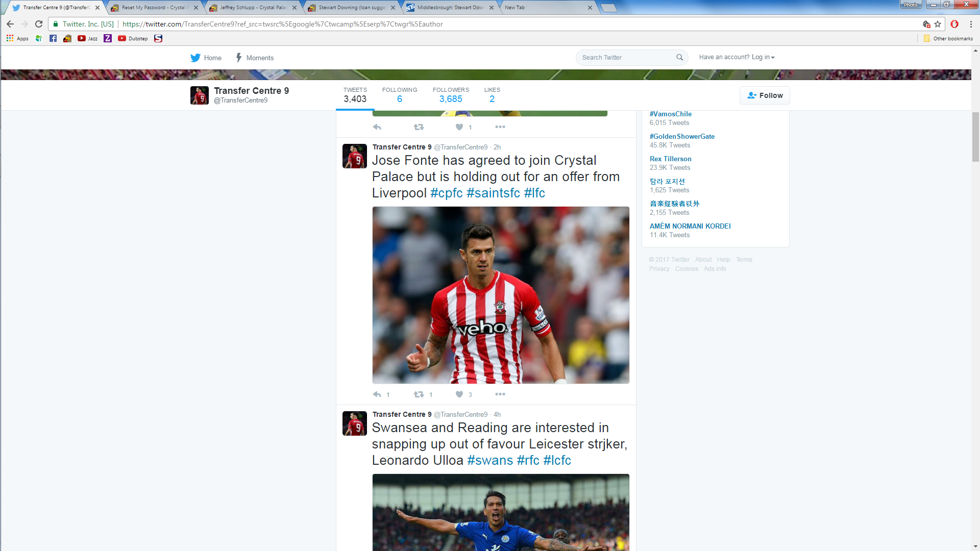Bookmark this page with the star icon
Screen dimensions: 980x551
click(x=938, y=24)
